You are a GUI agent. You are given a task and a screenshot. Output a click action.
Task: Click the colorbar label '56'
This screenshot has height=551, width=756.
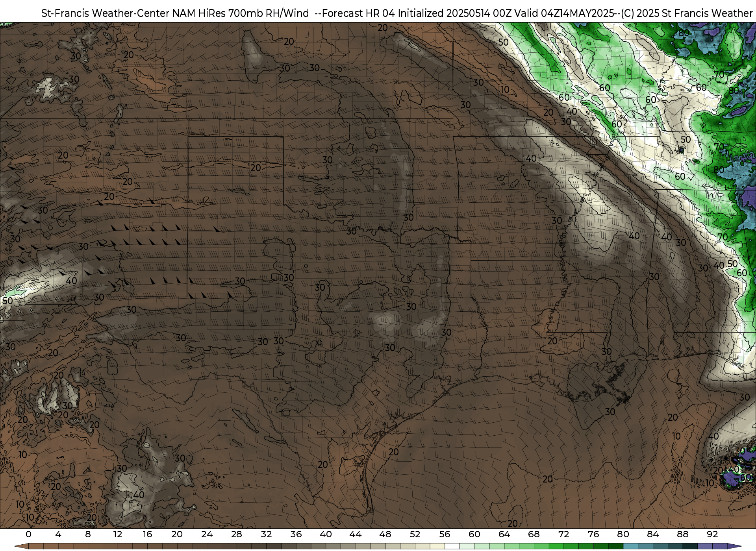[445, 534]
